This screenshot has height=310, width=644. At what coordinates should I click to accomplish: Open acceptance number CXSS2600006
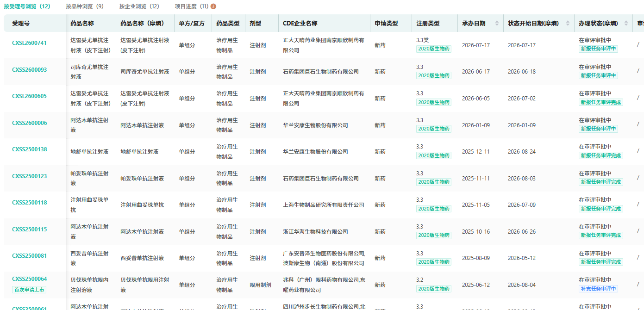30,123
